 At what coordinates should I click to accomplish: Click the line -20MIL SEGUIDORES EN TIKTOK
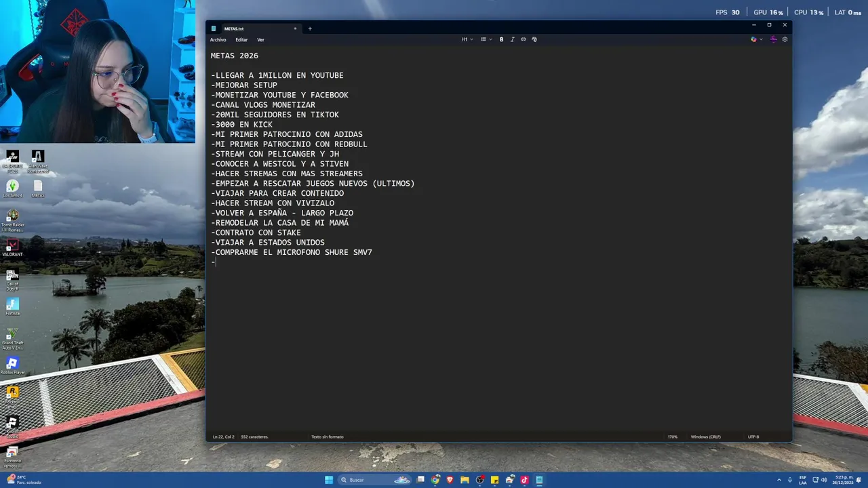click(x=275, y=115)
